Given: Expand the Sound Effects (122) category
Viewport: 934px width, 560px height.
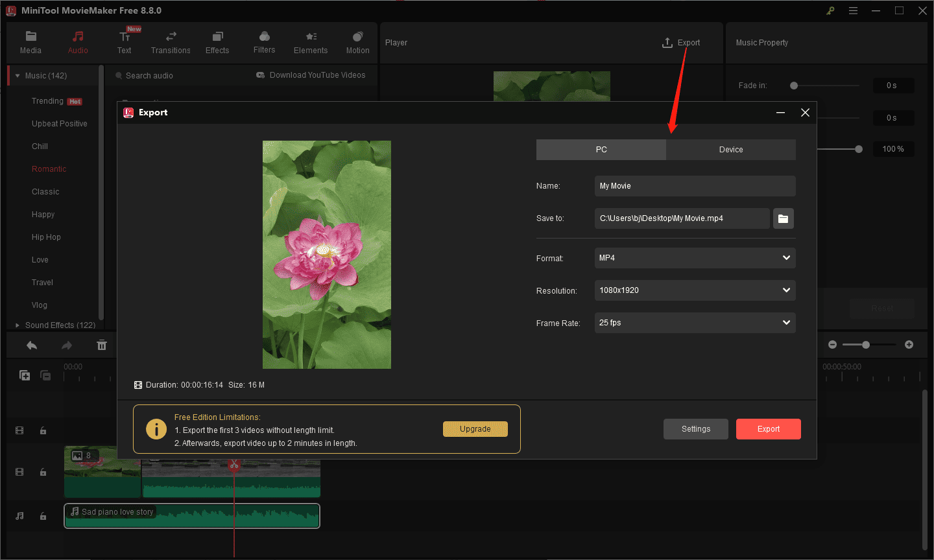Looking at the screenshot, I should 18,325.
